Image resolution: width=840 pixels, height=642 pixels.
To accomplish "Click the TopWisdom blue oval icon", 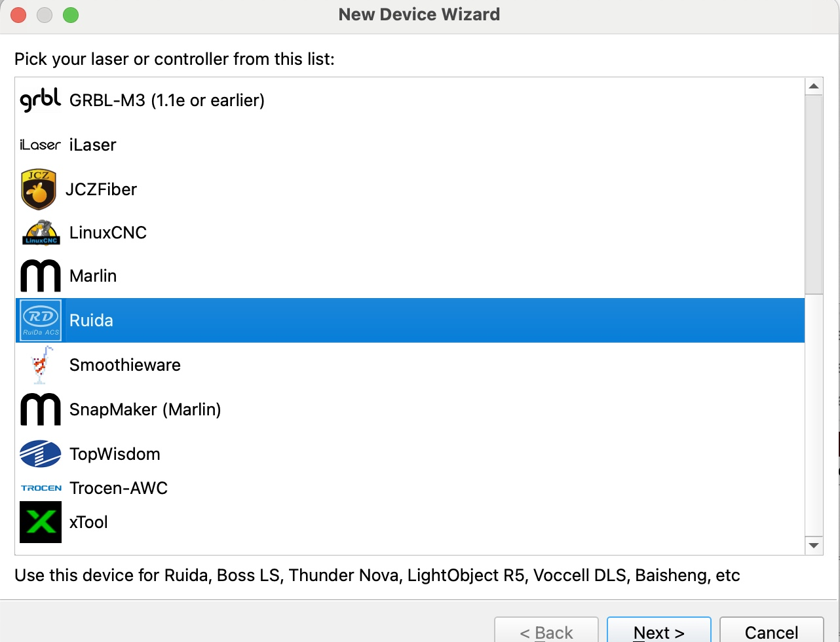I will pos(41,454).
